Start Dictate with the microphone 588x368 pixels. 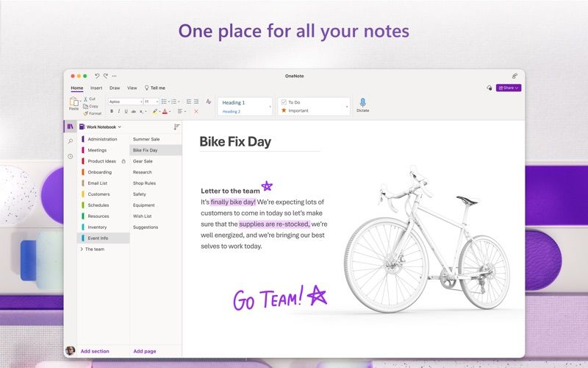click(x=362, y=102)
